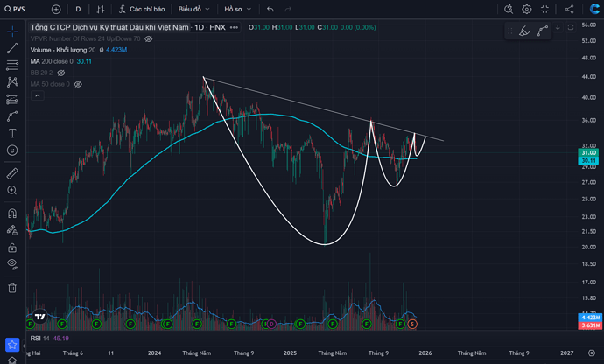
Task: Click the orange S split marker
Action: point(412,325)
